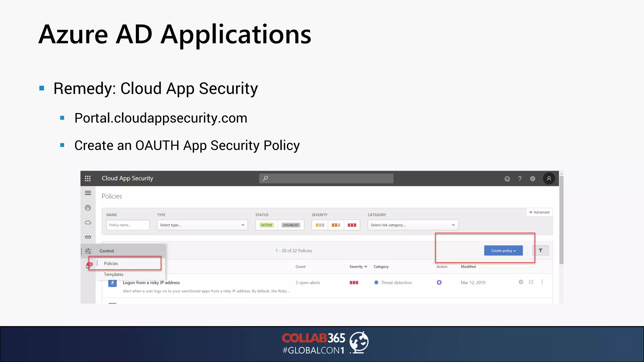Click the Count column header

coord(300,266)
